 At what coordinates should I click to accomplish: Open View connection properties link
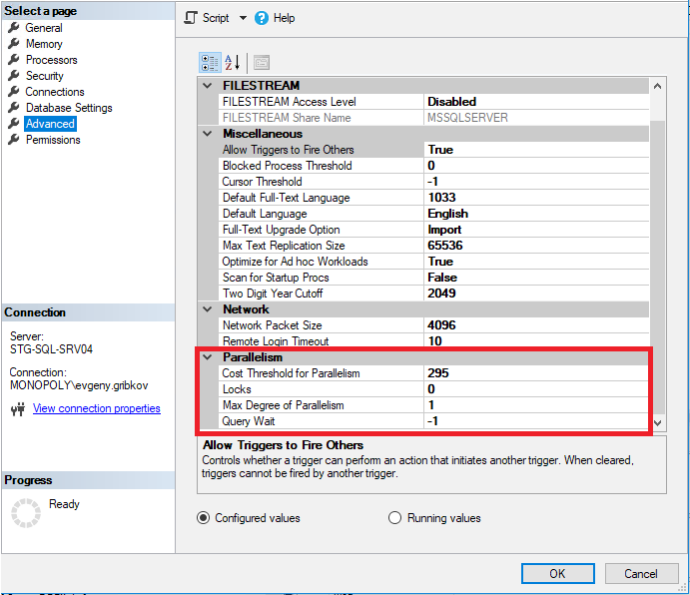(96, 408)
